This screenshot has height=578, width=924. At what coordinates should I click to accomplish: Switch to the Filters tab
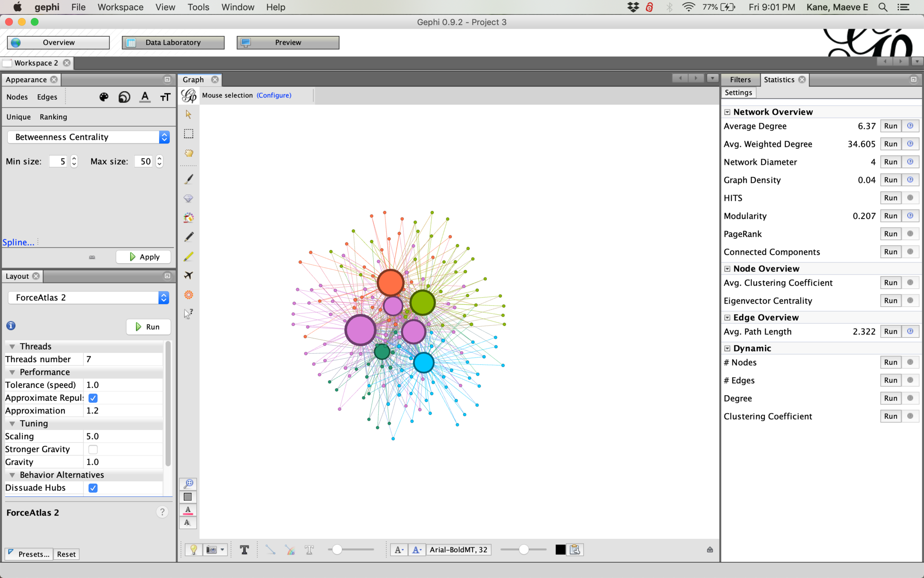740,80
